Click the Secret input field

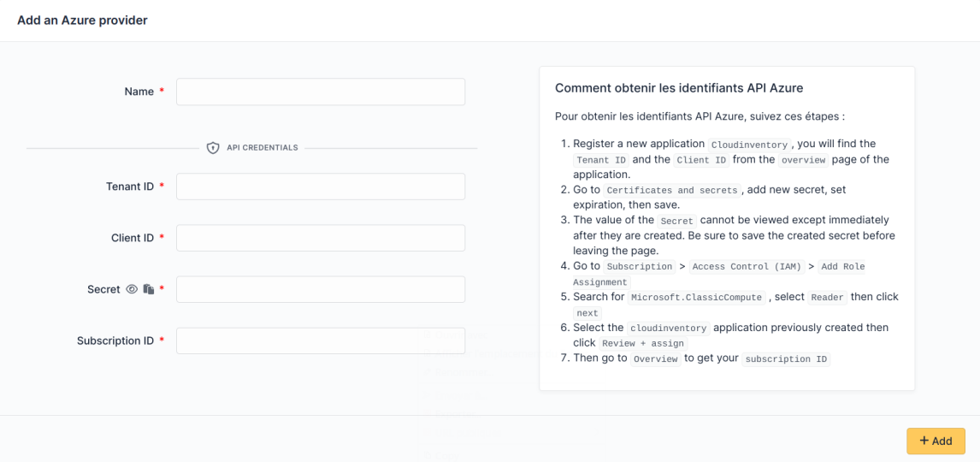[x=321, y=289]
